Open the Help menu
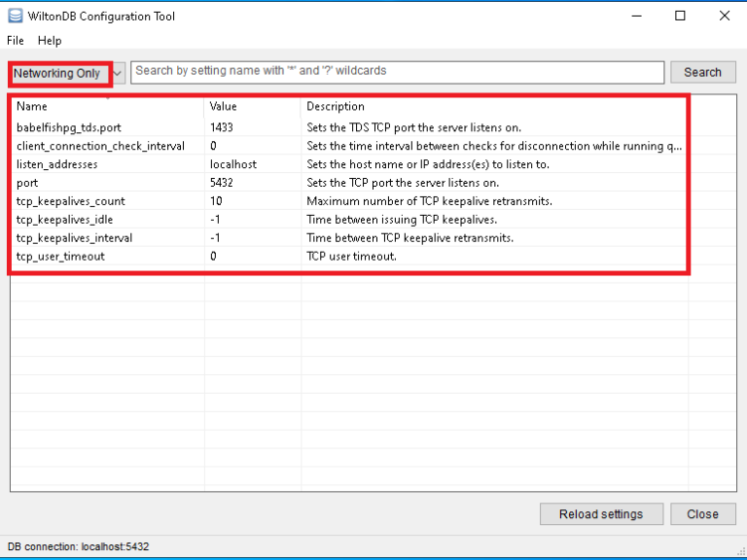The height and width of the screenshot is (560, 747). 50,41
